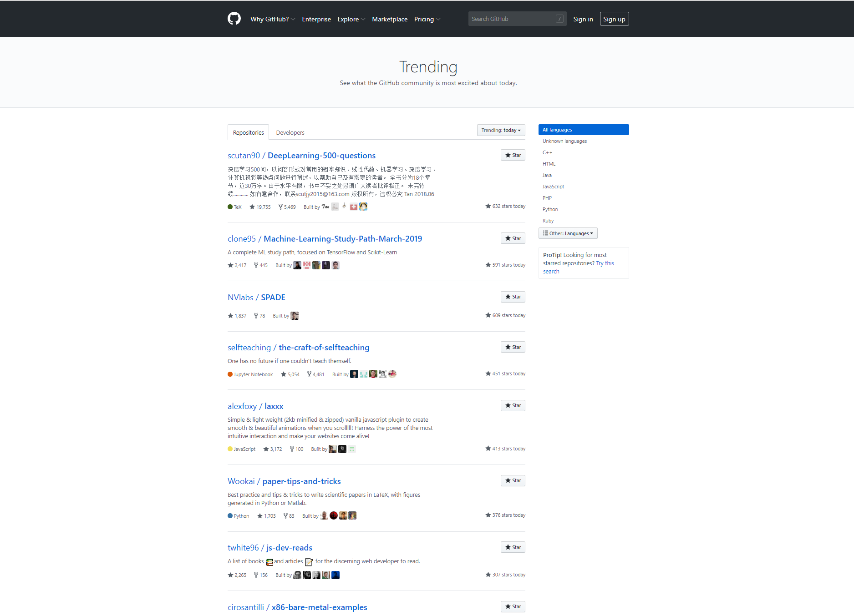
Task: Open alexfoxy / laxxx repository
Action: click(x=255, y=406)
